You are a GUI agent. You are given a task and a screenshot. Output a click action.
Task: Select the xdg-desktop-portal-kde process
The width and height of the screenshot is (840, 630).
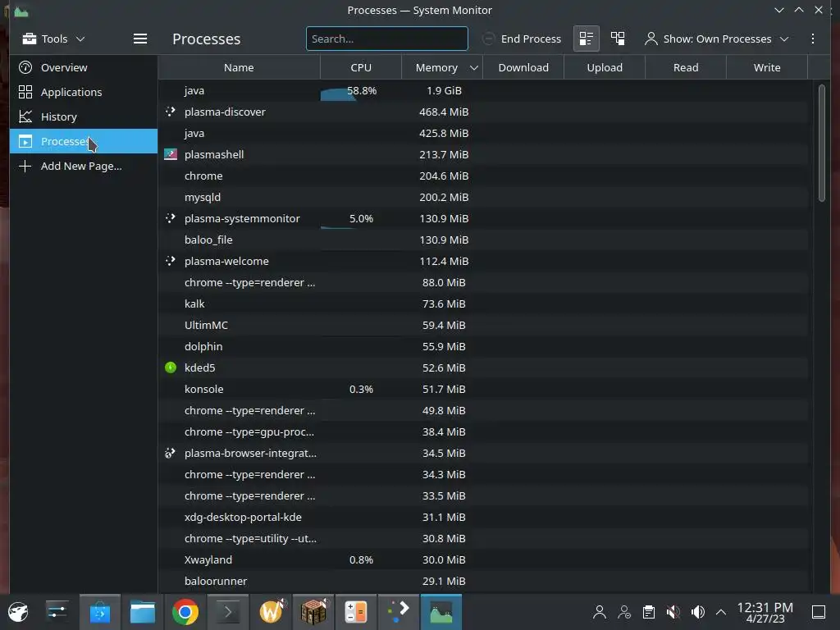point(483,517)
